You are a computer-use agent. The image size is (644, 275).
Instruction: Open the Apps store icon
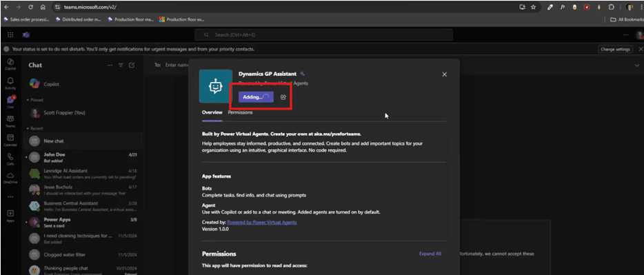point(10,216)
